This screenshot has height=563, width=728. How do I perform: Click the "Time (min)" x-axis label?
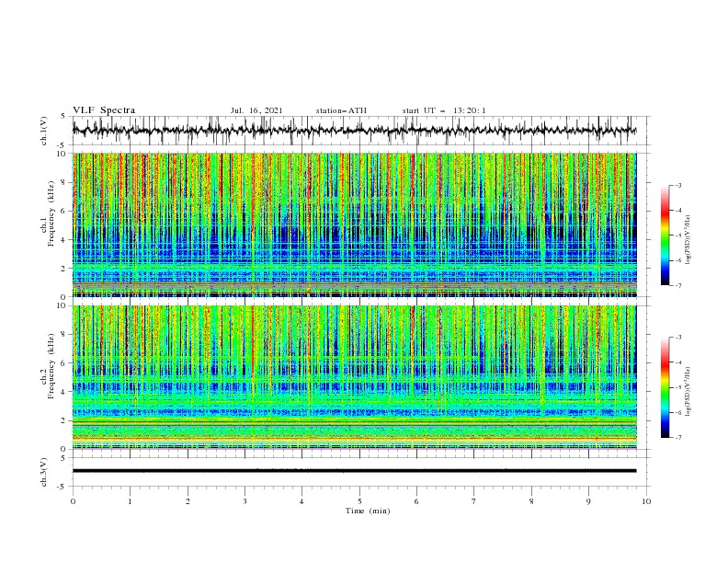coord(368,511)
